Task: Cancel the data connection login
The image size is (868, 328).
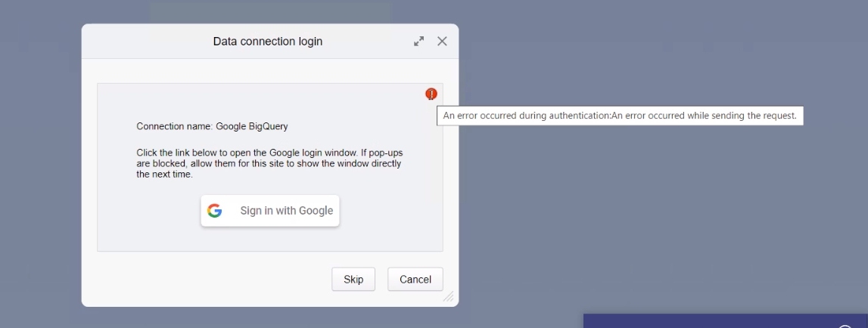Action: point(415,280)
